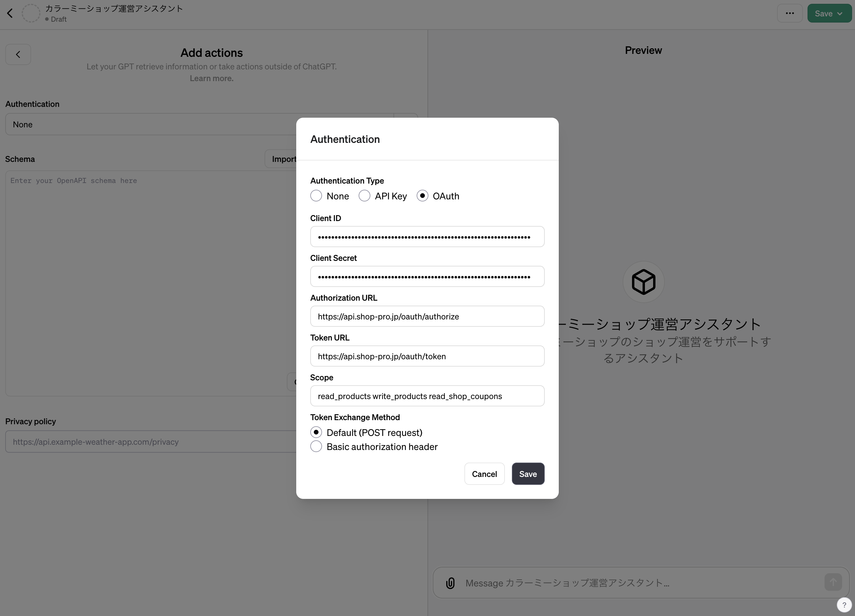Click the back arrow above Add actions
Image resolution: width=855 pixels, height=616 pixels.
[18, 54]
